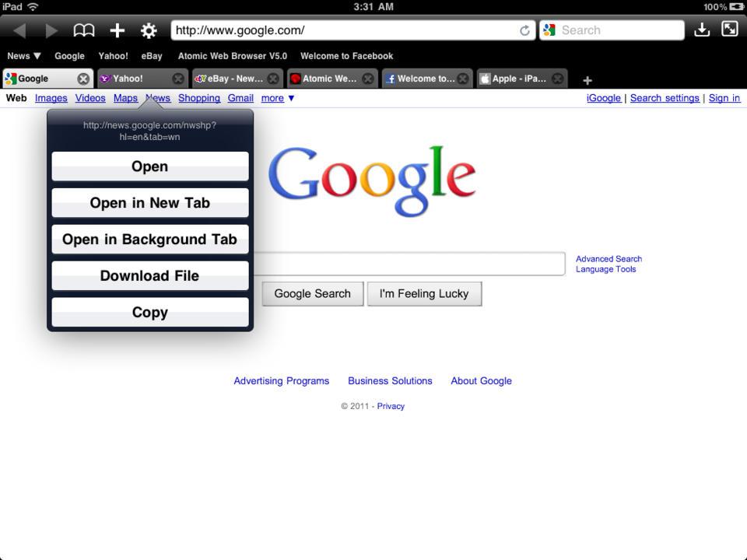
Task: Open the Yahoo! bookmark in bookmarks bar
Action: tap(114, 56)
